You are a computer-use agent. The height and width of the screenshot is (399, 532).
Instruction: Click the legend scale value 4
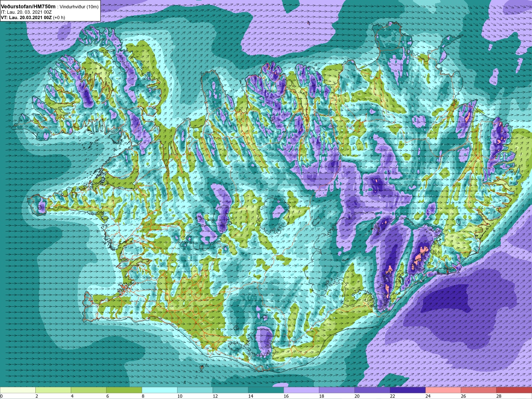click(x=72, y=396)
